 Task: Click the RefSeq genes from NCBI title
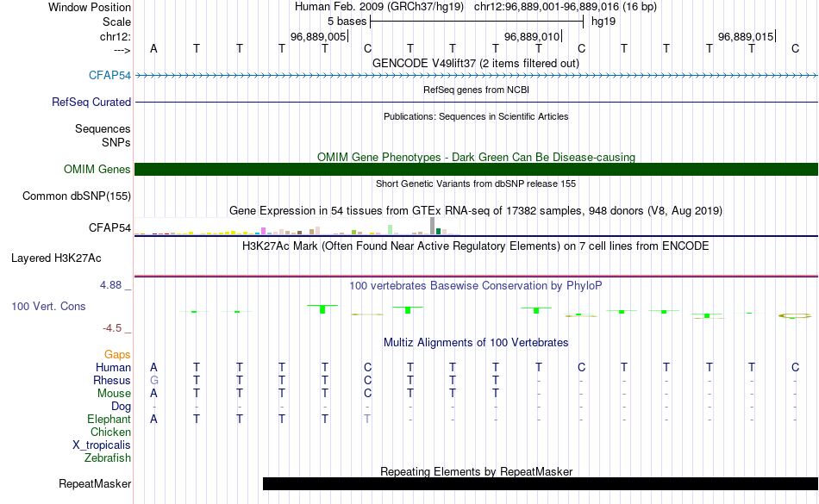point(476,90)
